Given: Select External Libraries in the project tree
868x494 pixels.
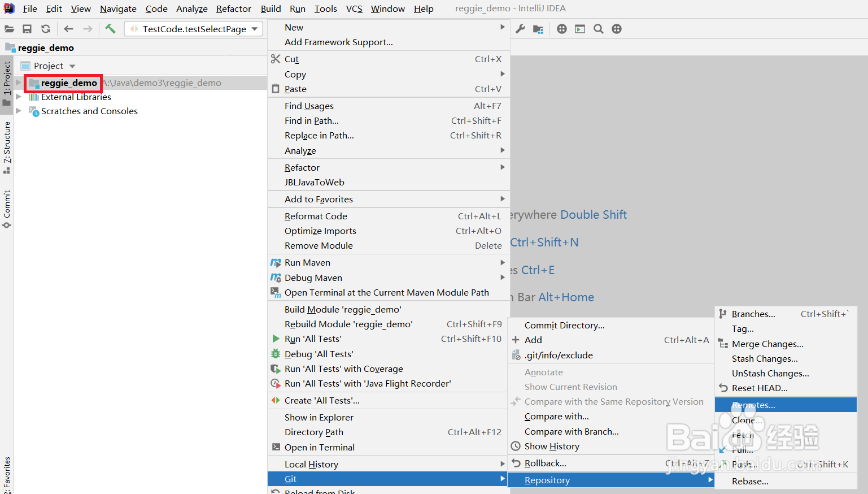Looking at the screenshot, I should [x=76, y=97].
